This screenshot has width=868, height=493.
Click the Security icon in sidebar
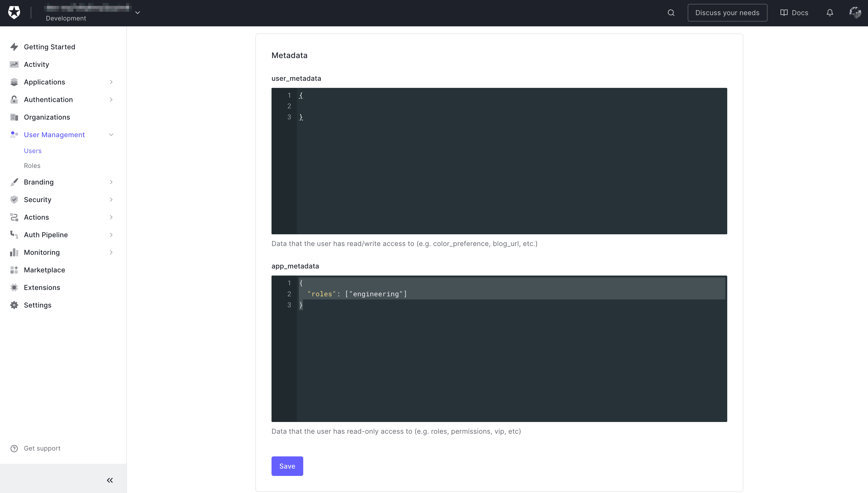pos(14,199)
